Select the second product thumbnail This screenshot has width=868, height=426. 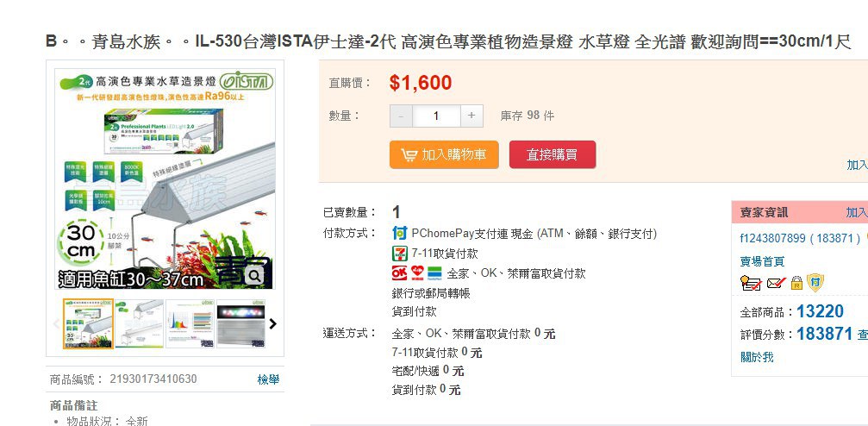pyautogui.click(x=139, y=323)
